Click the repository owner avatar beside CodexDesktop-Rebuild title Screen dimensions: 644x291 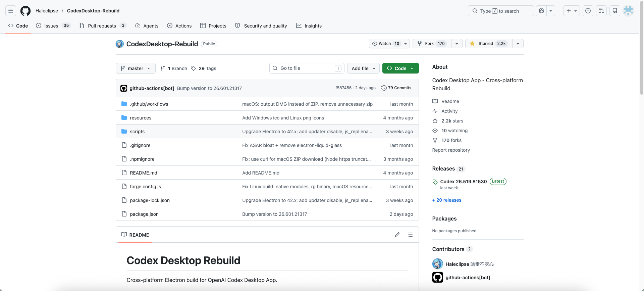pyautogui.click(x=120, y=44)
